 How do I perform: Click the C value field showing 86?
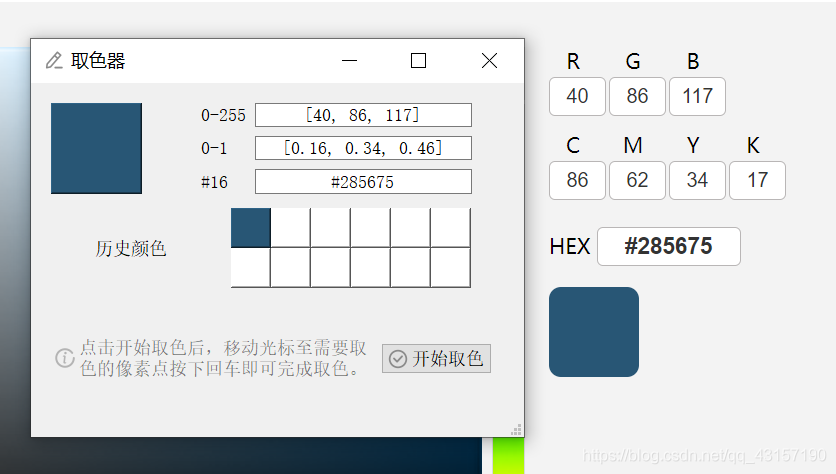[x=577, y=180]
